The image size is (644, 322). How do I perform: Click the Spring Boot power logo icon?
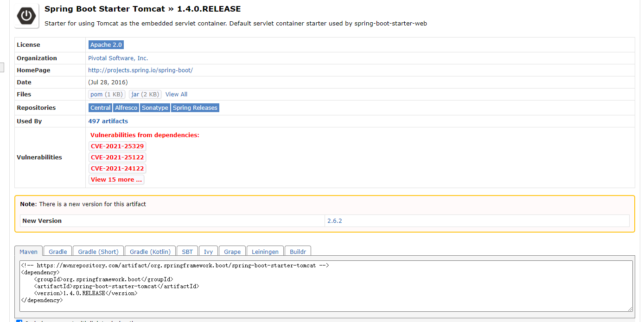click(x=27, y=16)
